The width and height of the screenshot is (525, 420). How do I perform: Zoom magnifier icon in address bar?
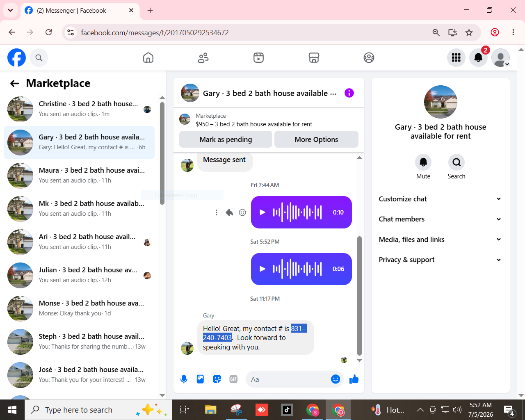click(x=436, y=32)
